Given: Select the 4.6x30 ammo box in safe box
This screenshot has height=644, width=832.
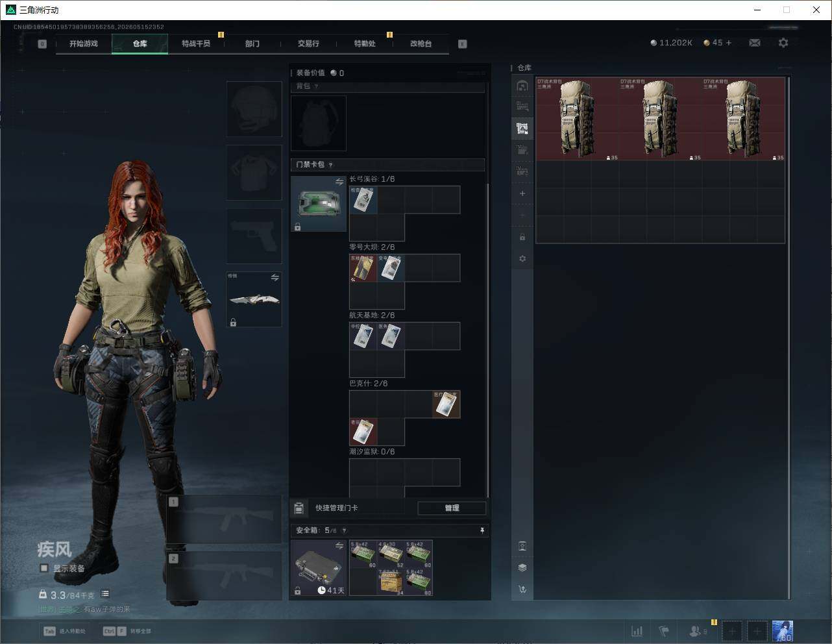Looking at the screenshot, I should (x=391, y=554).
